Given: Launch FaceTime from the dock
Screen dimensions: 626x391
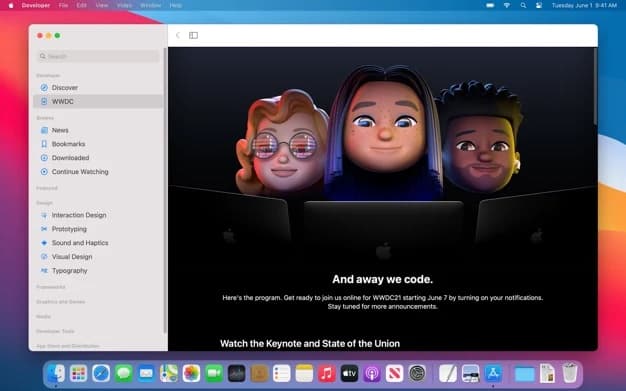Looking at the screenshot, I should pyautogui.click(x=214, y=374).
